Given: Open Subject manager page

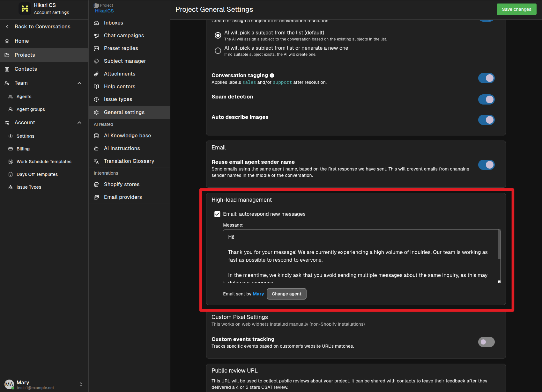Looking at the screenshot, I should (x=129, y=61).
